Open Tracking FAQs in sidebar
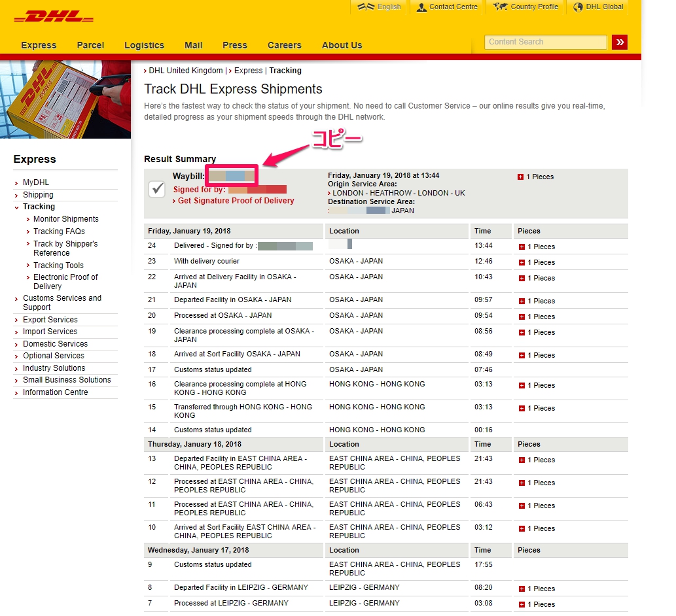The height and width of the screenshot is (616, 676). tap(59, 231)
